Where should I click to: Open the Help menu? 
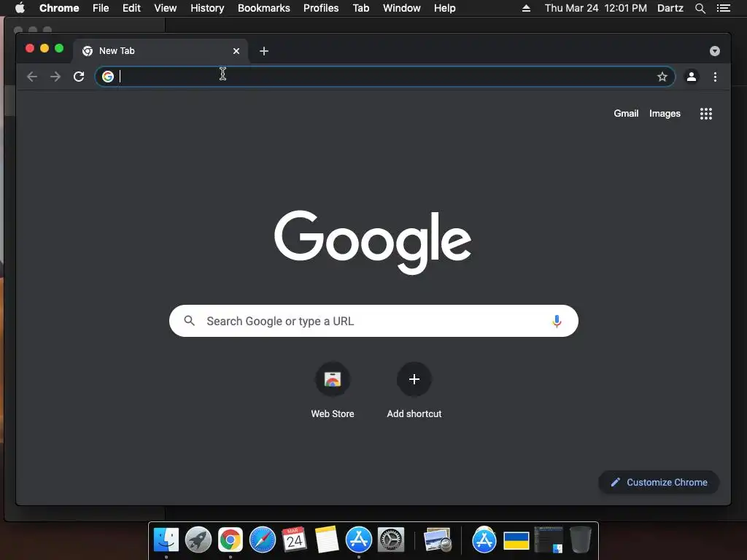[x=444, y=8]
